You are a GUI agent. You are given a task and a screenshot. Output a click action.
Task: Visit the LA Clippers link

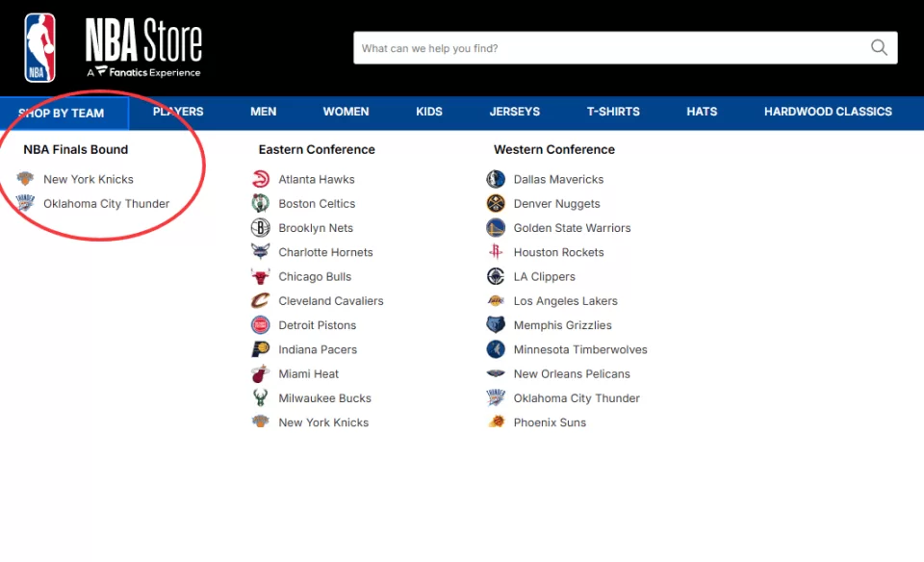click(x=545, y=277)
